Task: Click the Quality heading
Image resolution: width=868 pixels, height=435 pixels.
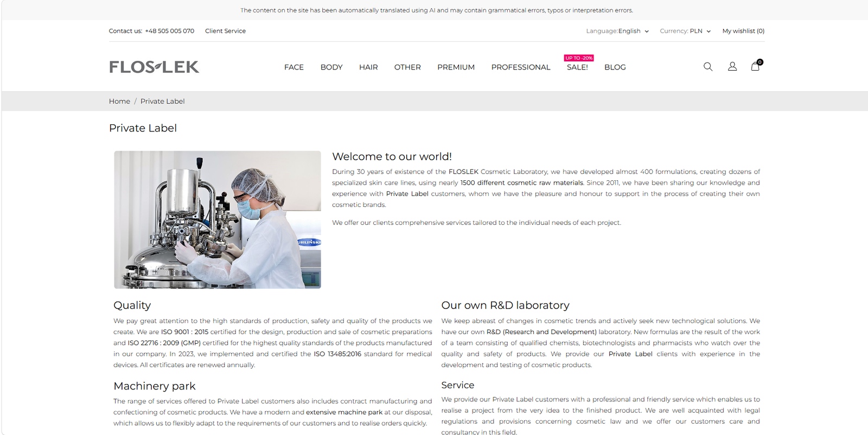Action: pos(132,305)
